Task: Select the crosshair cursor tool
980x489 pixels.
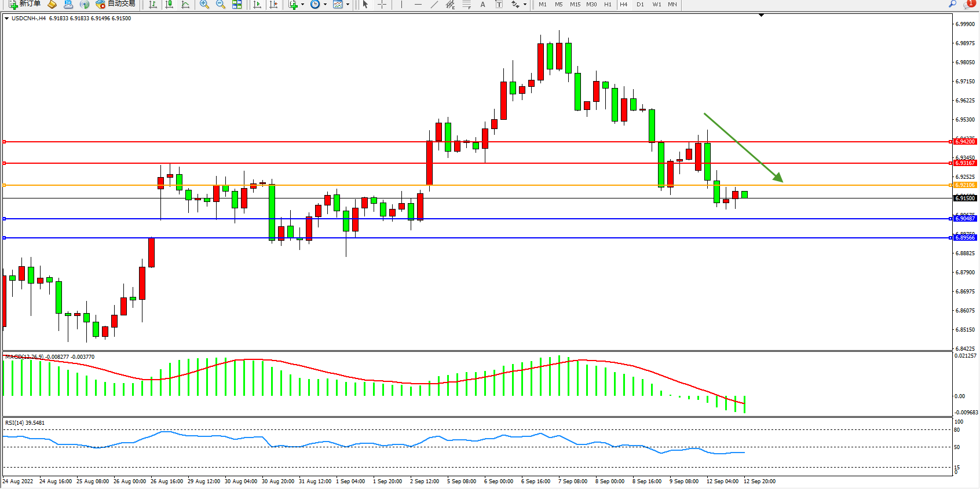Action: 382,4
